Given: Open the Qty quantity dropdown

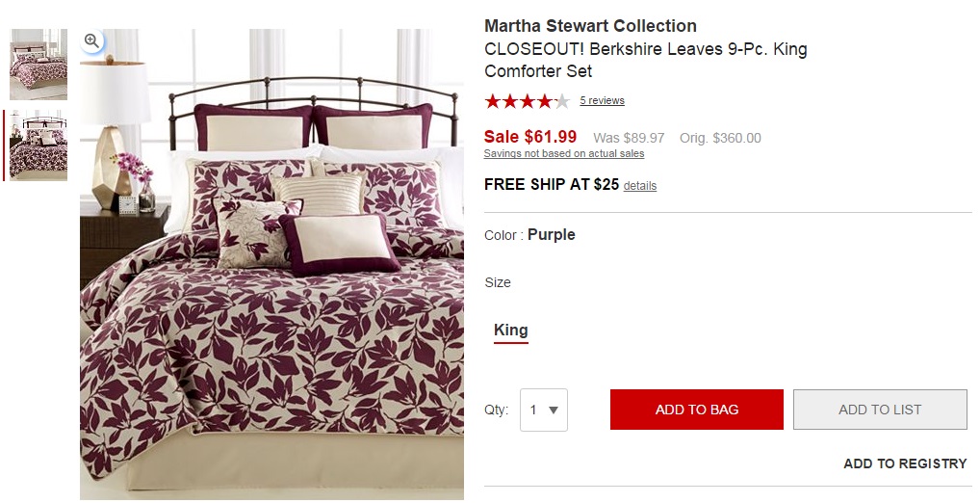Looking at the screenshot, I should click(x=544, y=410).
